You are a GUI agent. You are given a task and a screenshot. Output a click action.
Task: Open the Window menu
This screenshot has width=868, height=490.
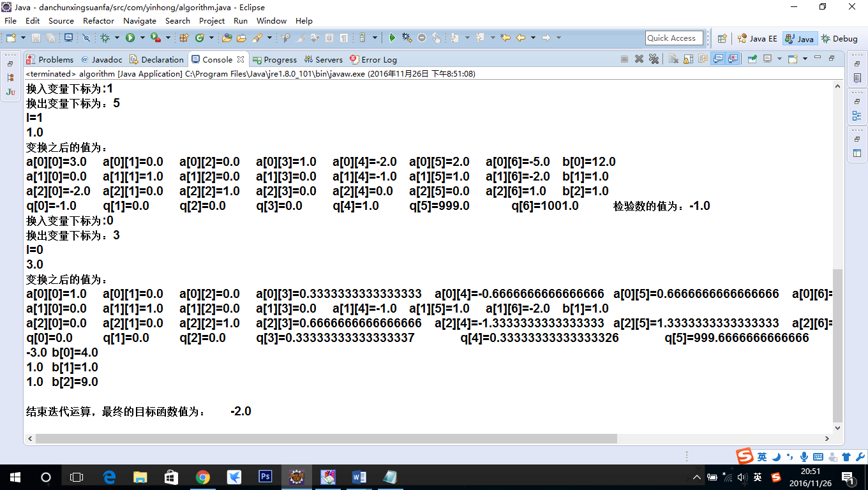coord(272,20)
